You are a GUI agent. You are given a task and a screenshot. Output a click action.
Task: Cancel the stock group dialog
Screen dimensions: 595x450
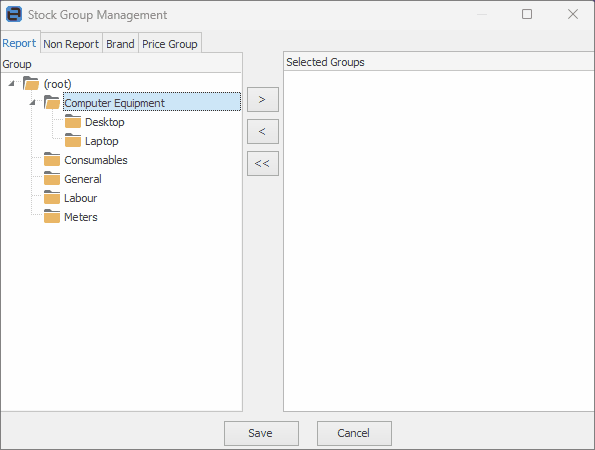click(354, 433)
